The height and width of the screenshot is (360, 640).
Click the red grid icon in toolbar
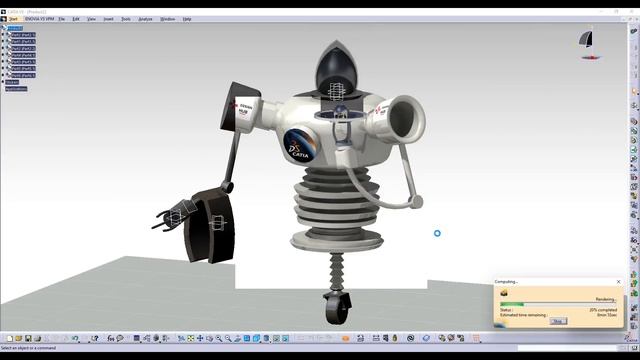tap(476, 338)
